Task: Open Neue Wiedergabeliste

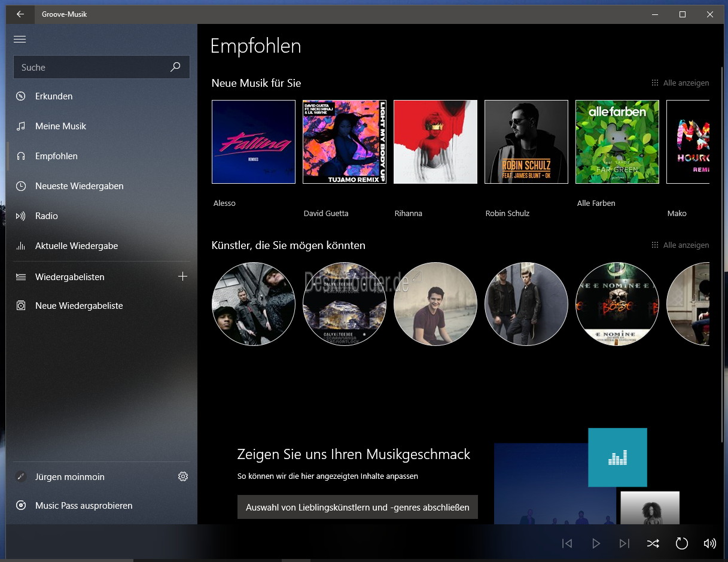Action: 102,306
